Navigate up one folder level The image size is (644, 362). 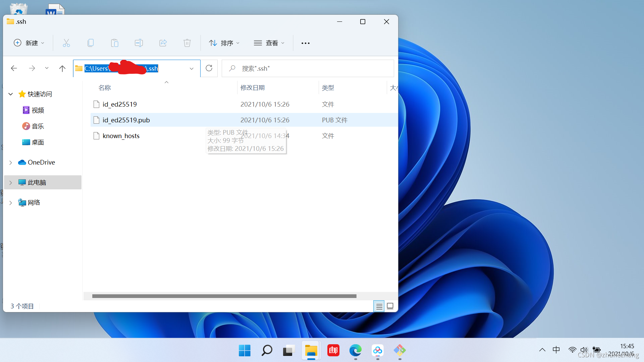62,68
